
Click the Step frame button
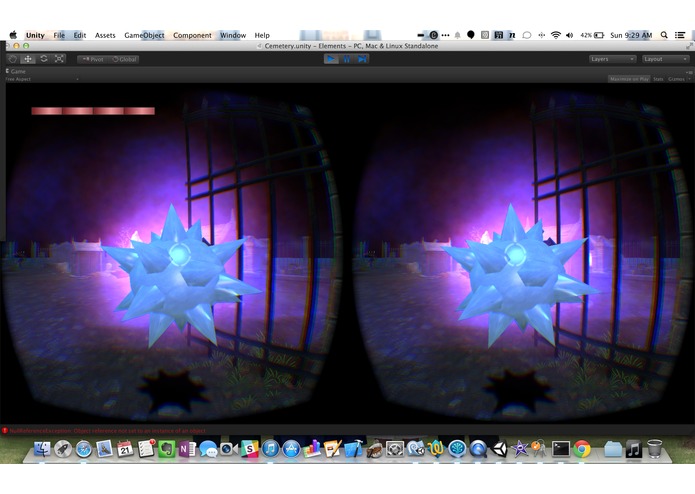[362, 59]
